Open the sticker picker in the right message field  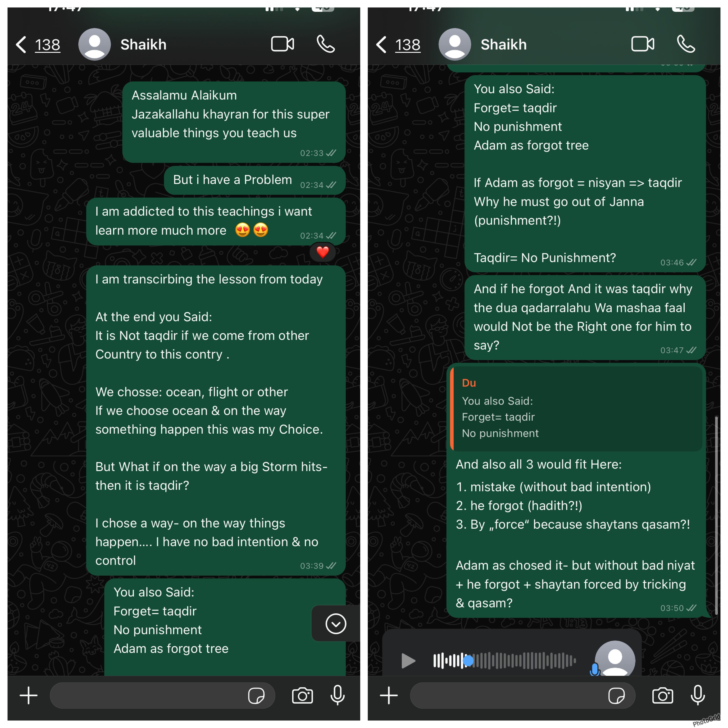coord(616,696)
